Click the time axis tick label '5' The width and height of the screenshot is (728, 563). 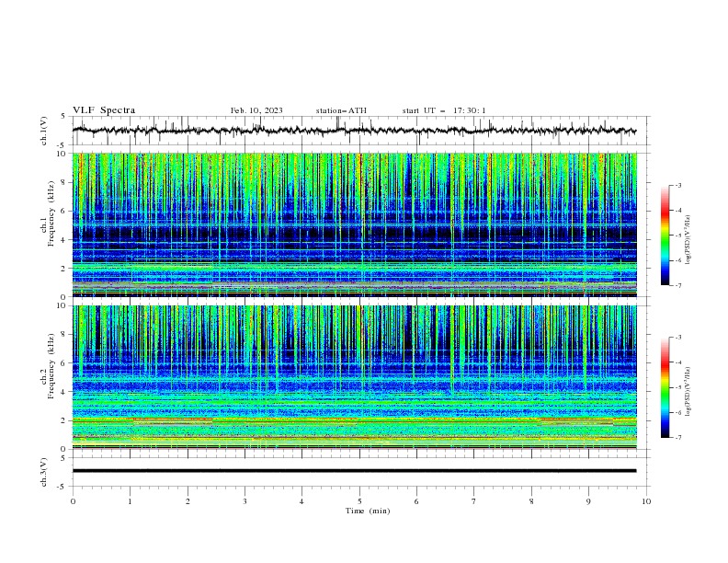[x=359, y=501]
